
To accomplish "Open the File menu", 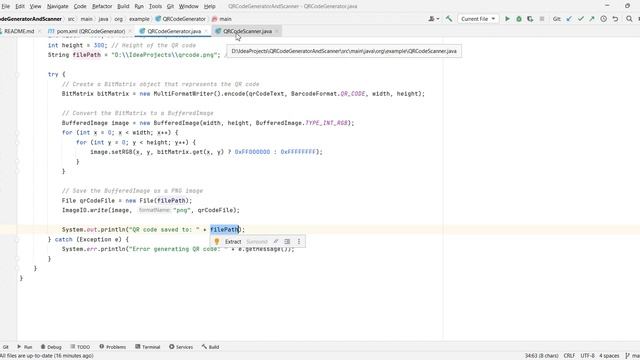I will tap(5, 6).
